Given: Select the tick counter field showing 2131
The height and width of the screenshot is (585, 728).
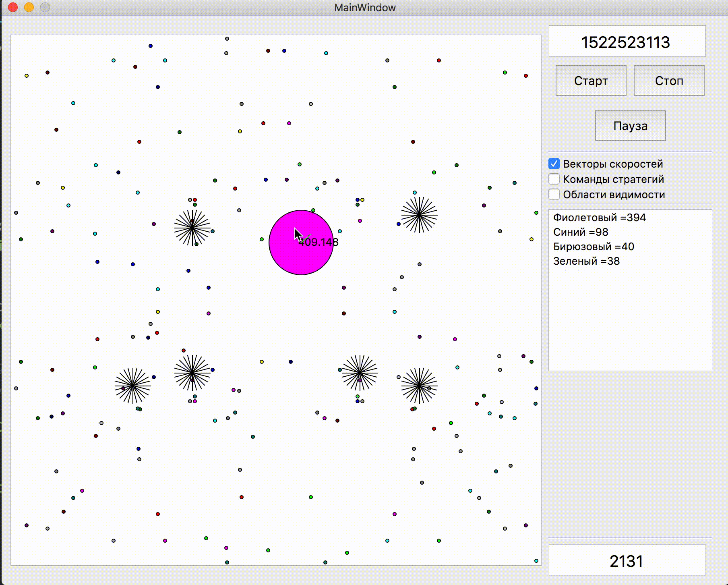Looking at the screenshot, I should (627, 560).
